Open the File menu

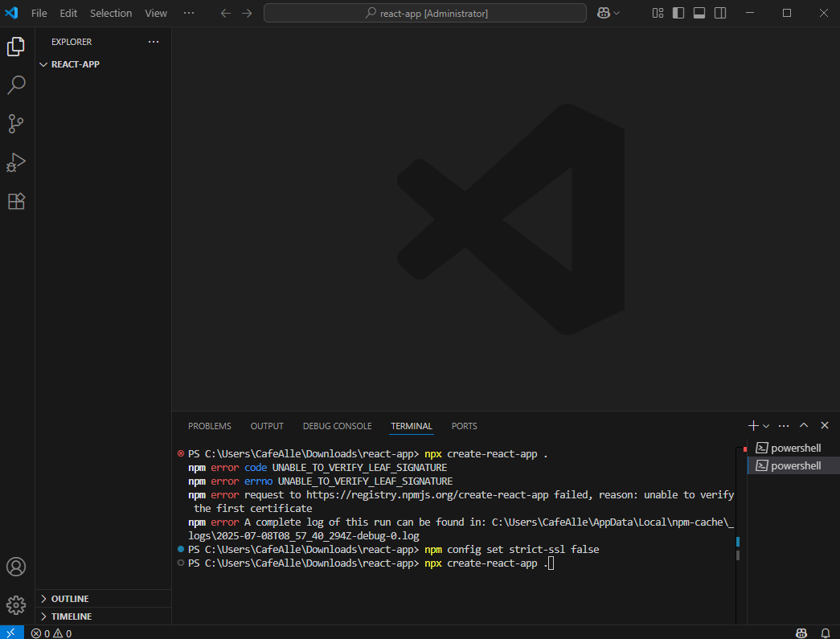pyautogui.click(x=39, y=14)
